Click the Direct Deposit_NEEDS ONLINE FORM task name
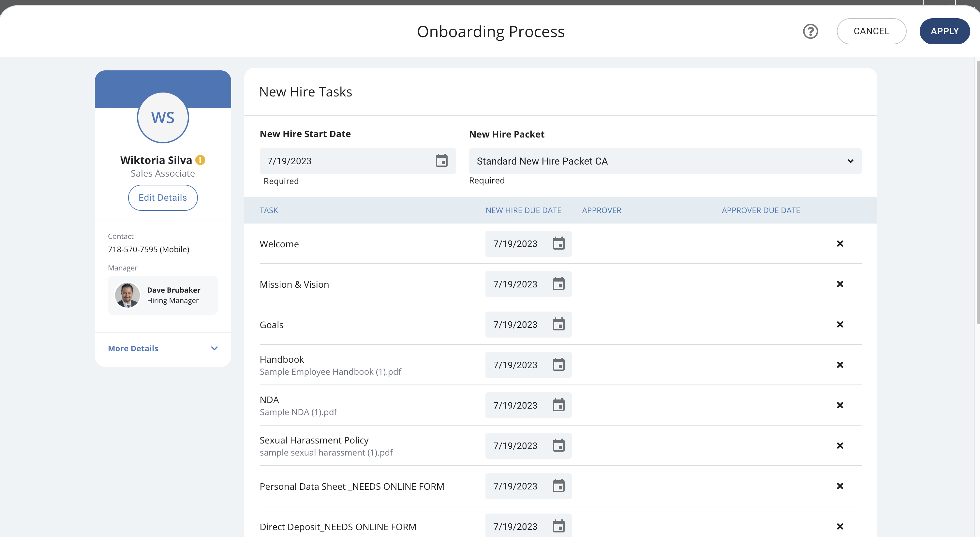 point(338,527)
